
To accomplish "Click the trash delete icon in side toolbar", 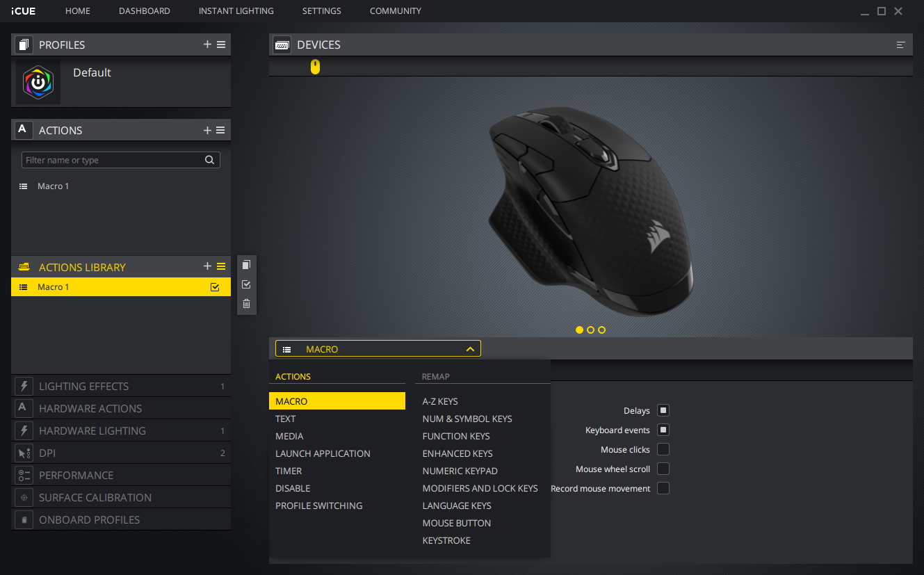I will point(246,304).
